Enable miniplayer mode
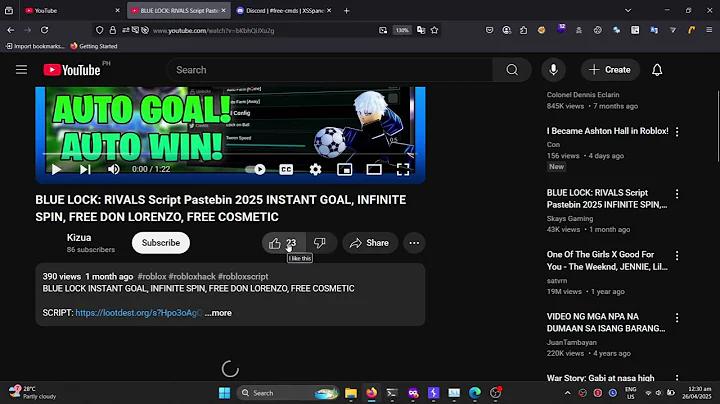Image resolution: width=720 pixels, height=404 pixels. point(344,169)
